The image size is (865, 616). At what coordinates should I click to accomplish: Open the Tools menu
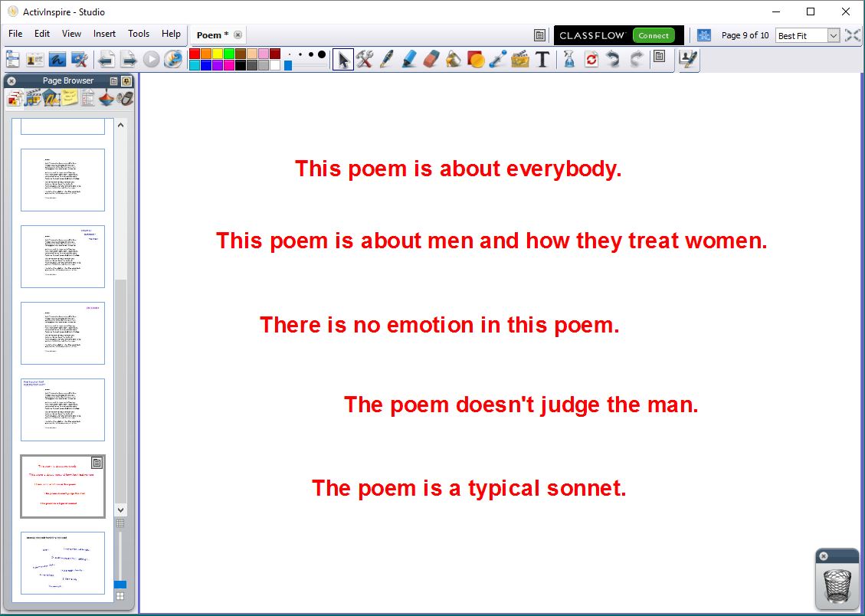tap(139, 34)
